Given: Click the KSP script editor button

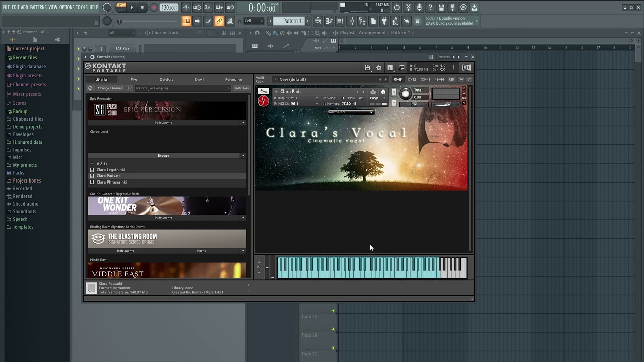Looking at the screenshot, I should [x=451, y=79].
